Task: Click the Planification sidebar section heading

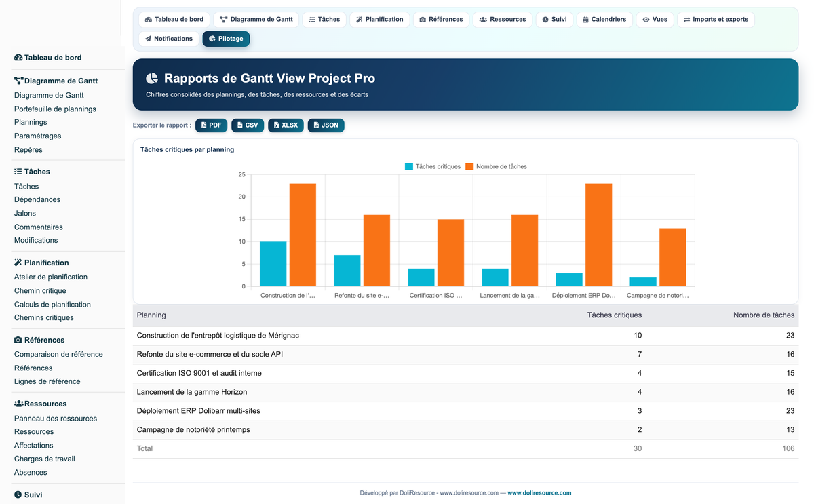Action: click(x=41, y=263)
